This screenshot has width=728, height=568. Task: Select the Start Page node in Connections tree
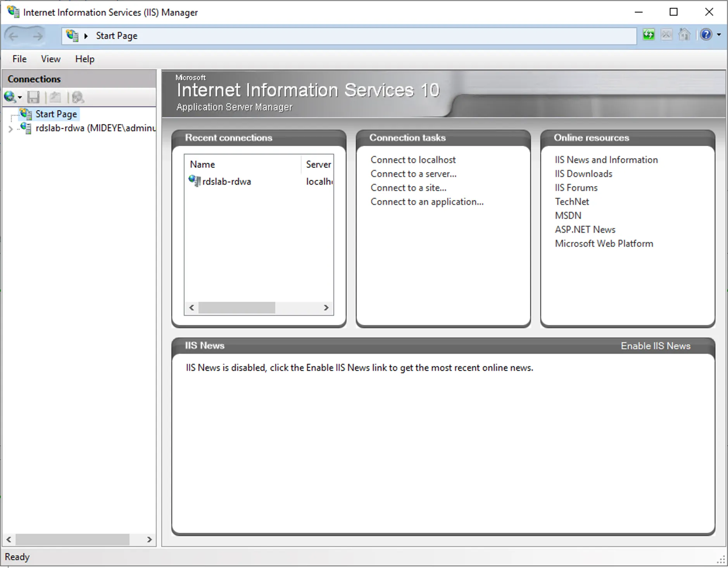tap(56, 114)
